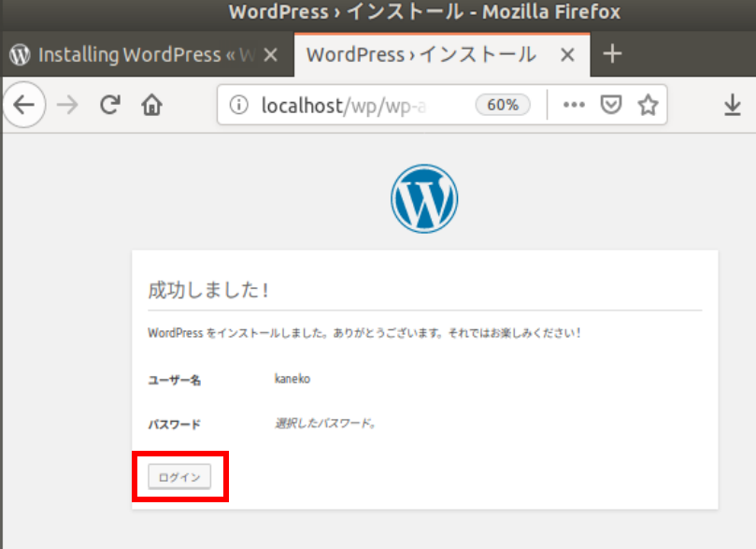Reset the 60% zoom level badge
The image size is (756, 549).
click(x=503, y=105)
